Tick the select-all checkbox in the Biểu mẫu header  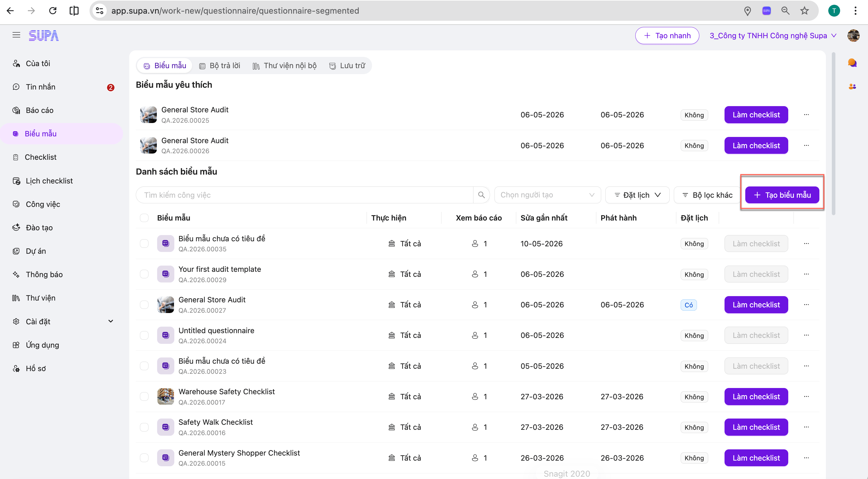(x=144, y=218)
